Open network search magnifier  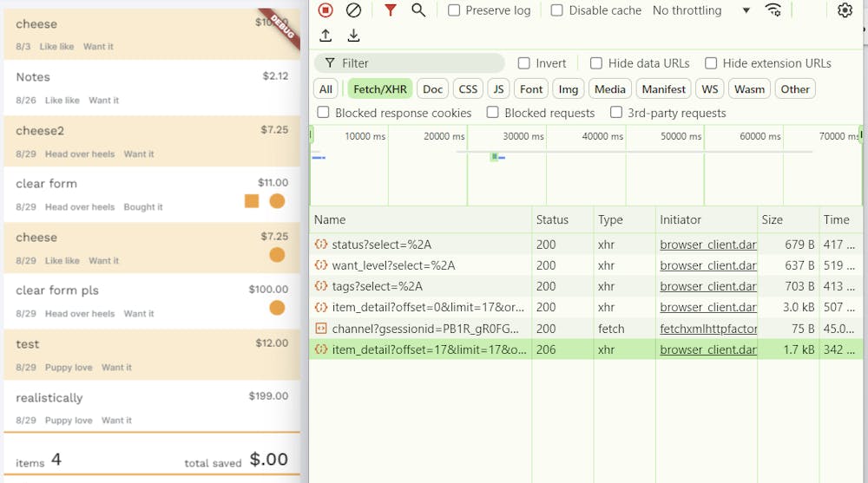(418, 10)
